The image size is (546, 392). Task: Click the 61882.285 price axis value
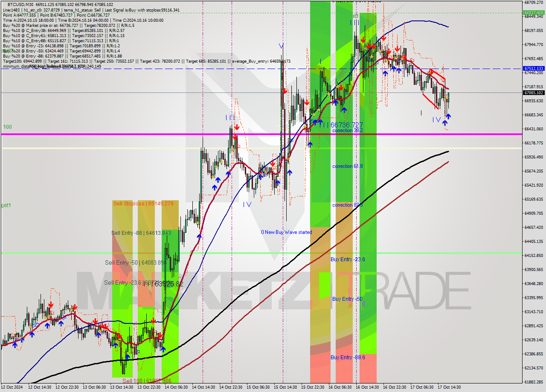pyautogui.click(x=534, y=382)
